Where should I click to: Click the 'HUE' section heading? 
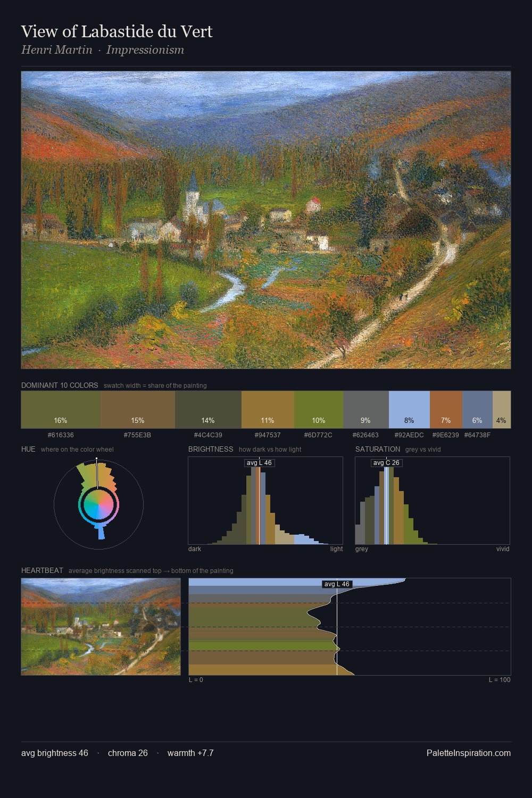coord(28,449)
